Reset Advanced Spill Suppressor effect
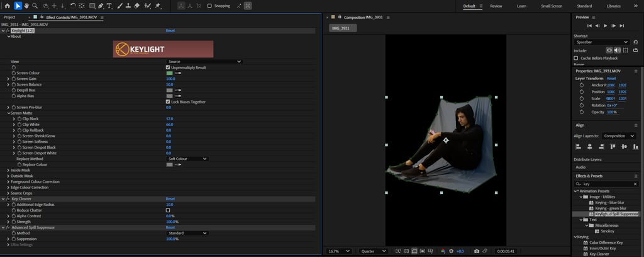644x257 pixels. [x=170, y=227]
